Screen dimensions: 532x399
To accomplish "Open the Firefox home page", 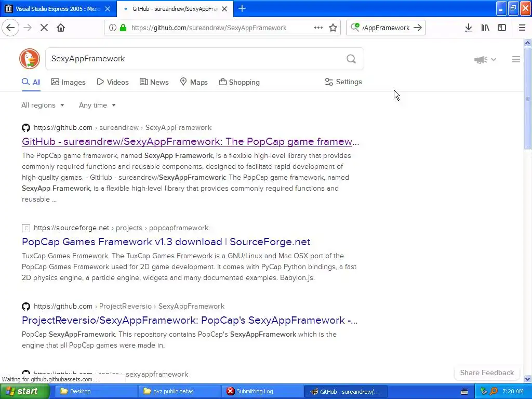I will pyautogui.click(x=61, y=28).
